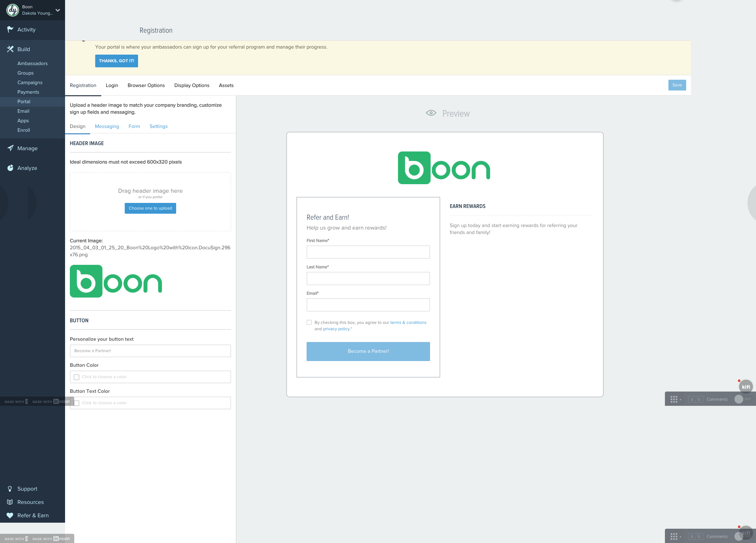This screenshot has height=543, width=756.
Task: Open the privacy policy link
Action: coord(336,329)
